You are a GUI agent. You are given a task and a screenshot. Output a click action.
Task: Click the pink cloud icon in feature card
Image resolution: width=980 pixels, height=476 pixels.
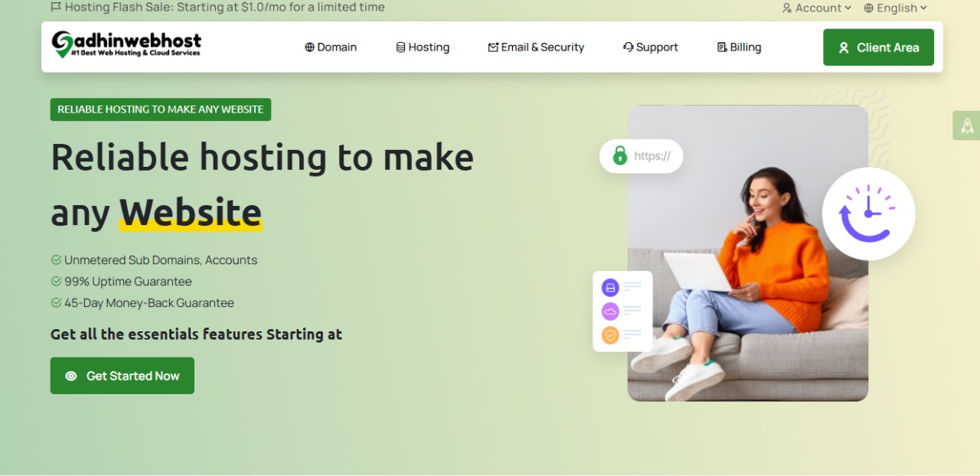tap(610, 311)
